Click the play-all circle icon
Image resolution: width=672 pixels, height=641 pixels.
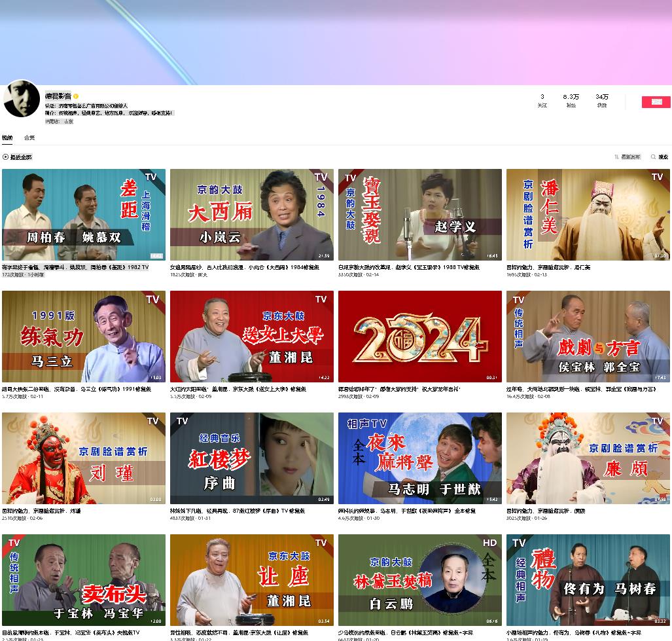tap(5, 157)
